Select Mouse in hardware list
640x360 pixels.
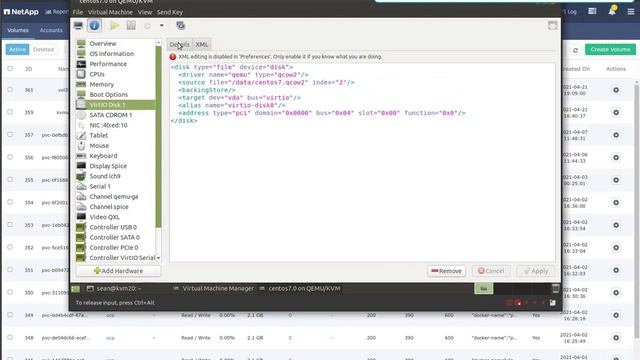pos(115,146)
